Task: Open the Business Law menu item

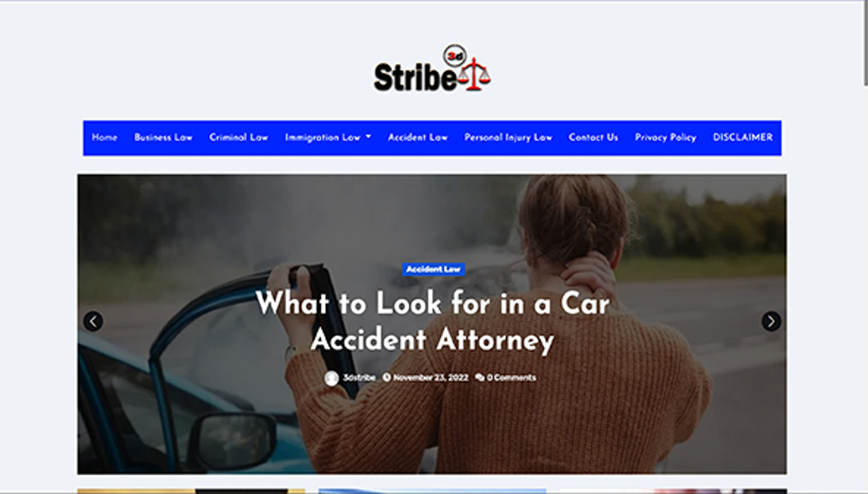Action: [x=163, y=137]
